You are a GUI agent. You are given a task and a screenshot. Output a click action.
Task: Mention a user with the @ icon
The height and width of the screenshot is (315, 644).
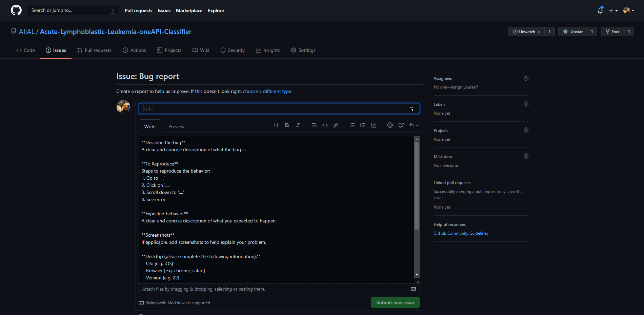[390, 125]
